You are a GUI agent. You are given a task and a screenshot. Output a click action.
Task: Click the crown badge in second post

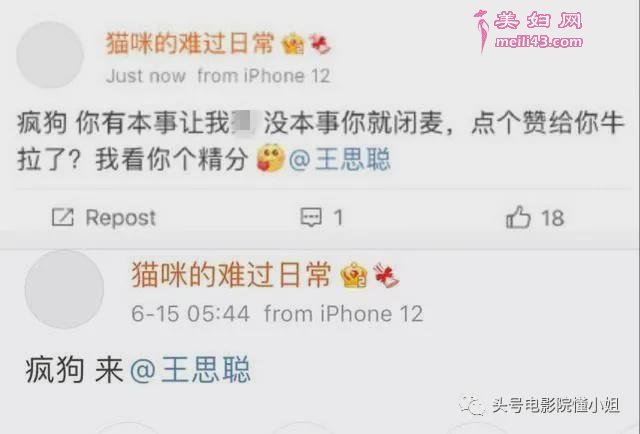pos(353,275)
